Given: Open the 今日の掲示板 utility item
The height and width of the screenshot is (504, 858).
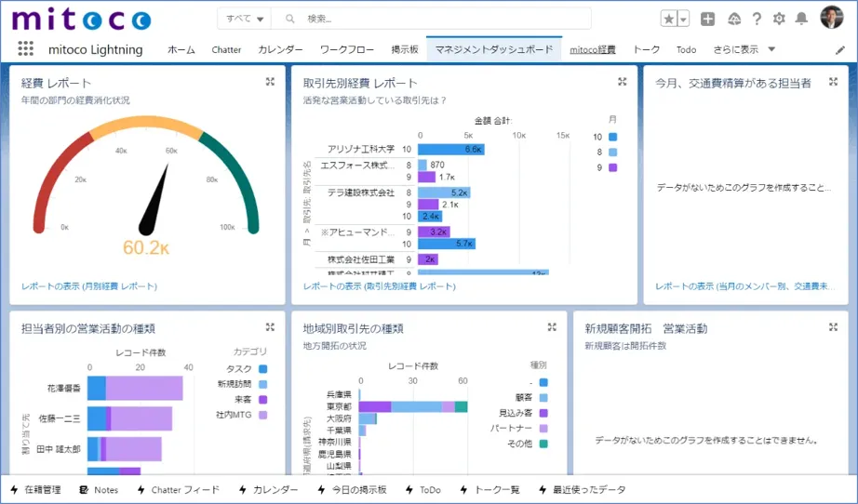Looking at the screenshot, I should (x=352, y=490).
